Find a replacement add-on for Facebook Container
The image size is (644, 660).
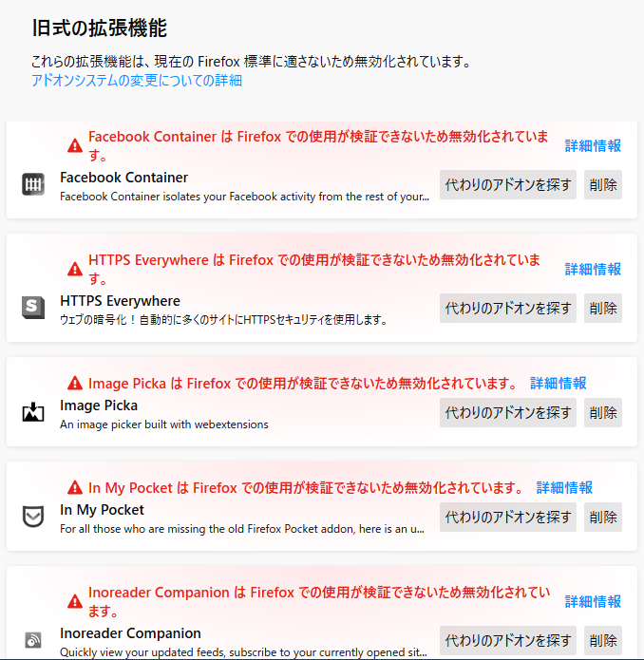point(508,184)
